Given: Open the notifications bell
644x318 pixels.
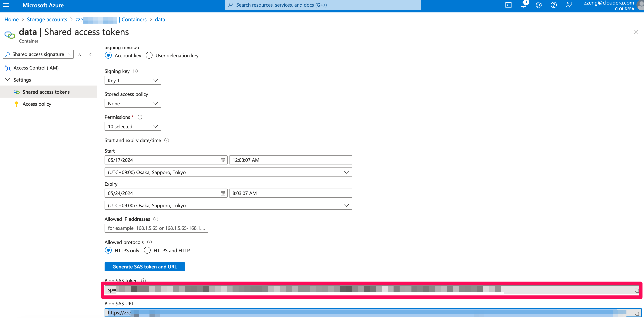Looking at the screenshot, I should [524, 5].
